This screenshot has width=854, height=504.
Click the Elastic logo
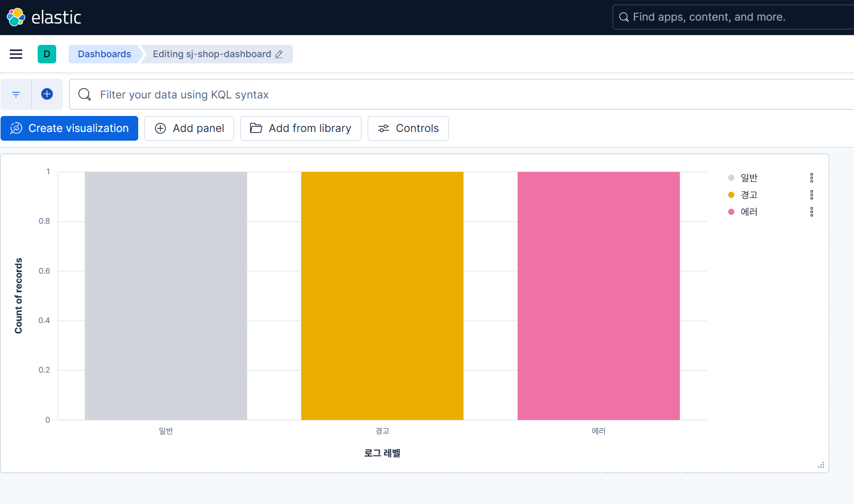click(x=44, y=17)
